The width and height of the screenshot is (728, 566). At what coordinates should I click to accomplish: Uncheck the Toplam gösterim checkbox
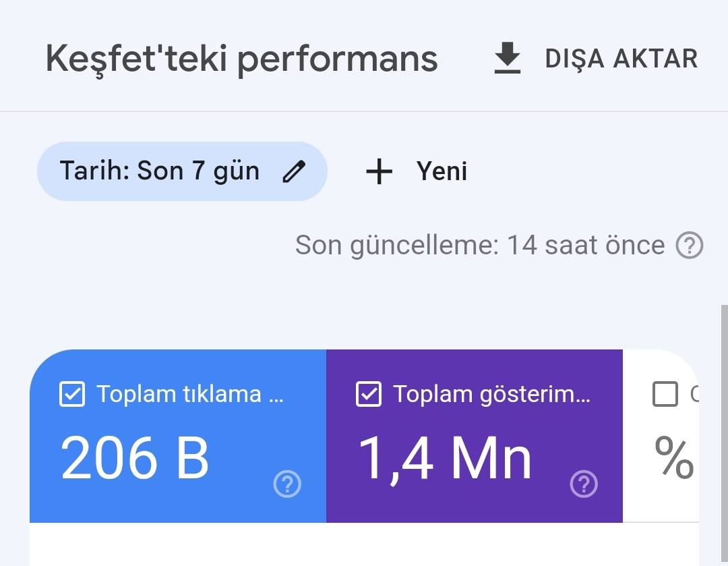coord(369,394)
